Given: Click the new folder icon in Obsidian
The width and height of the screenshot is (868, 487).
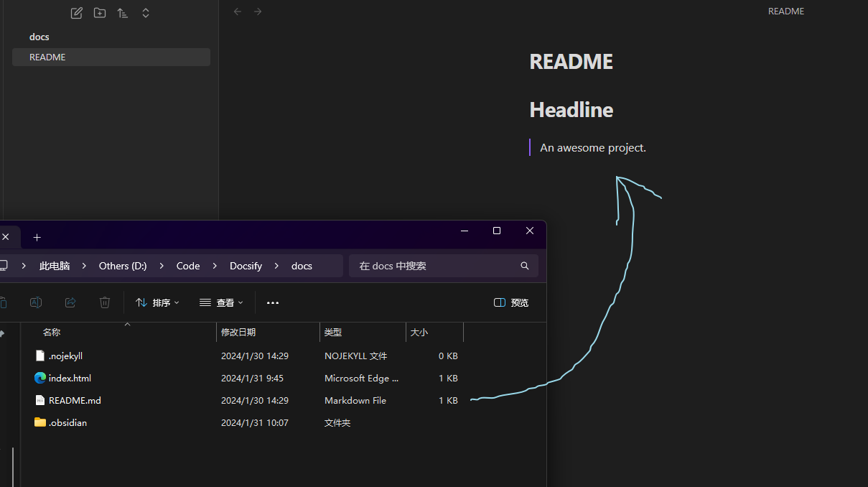Looking at the screenshot, I should point(100,13).
